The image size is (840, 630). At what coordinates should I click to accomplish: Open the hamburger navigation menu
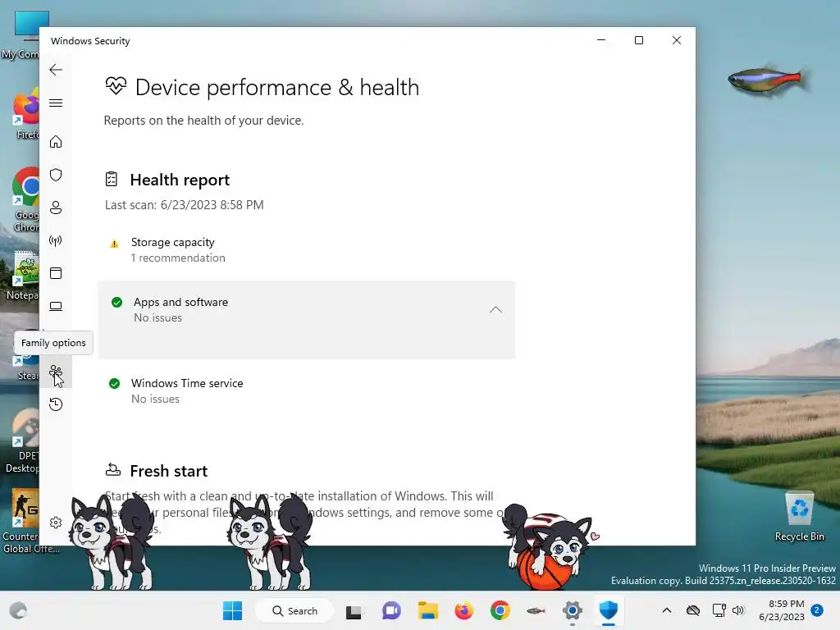pos(56,103)
